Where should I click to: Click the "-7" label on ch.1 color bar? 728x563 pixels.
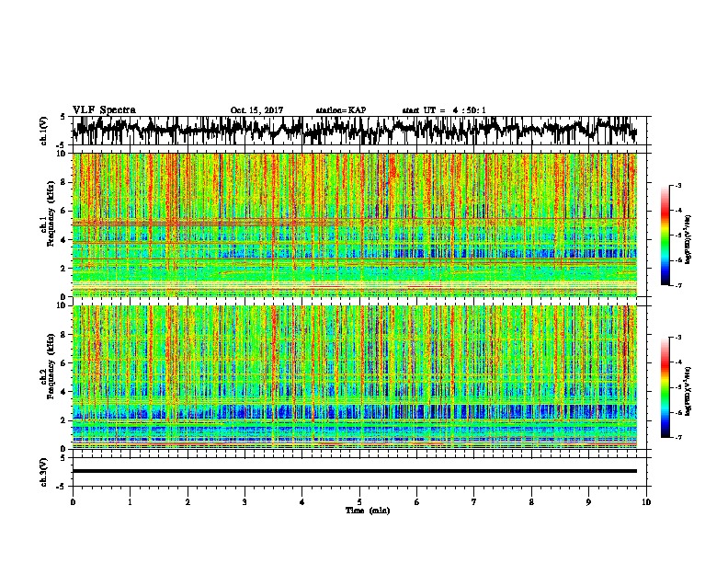click(x=677, y=285)
